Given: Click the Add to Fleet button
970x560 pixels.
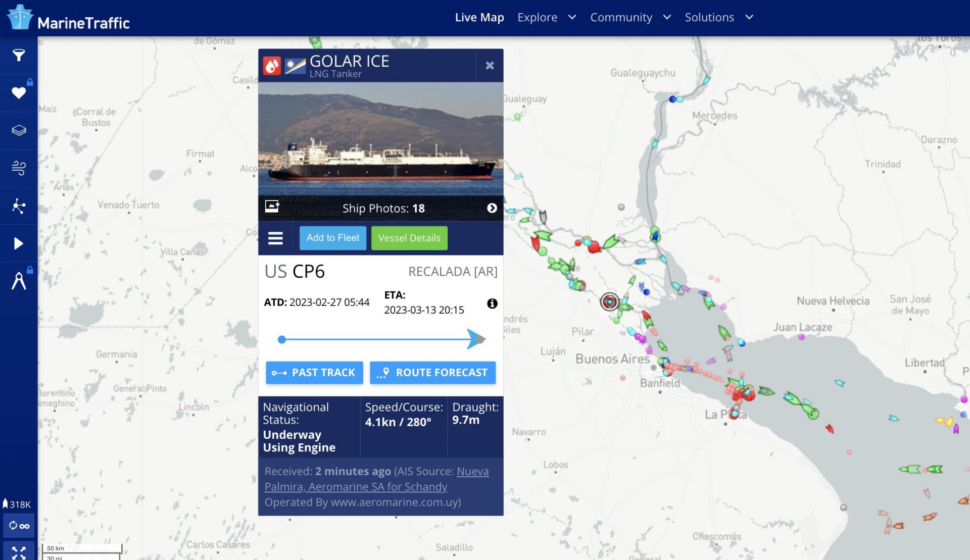Looking at the screenshot, I should click(x=332, y=238).
